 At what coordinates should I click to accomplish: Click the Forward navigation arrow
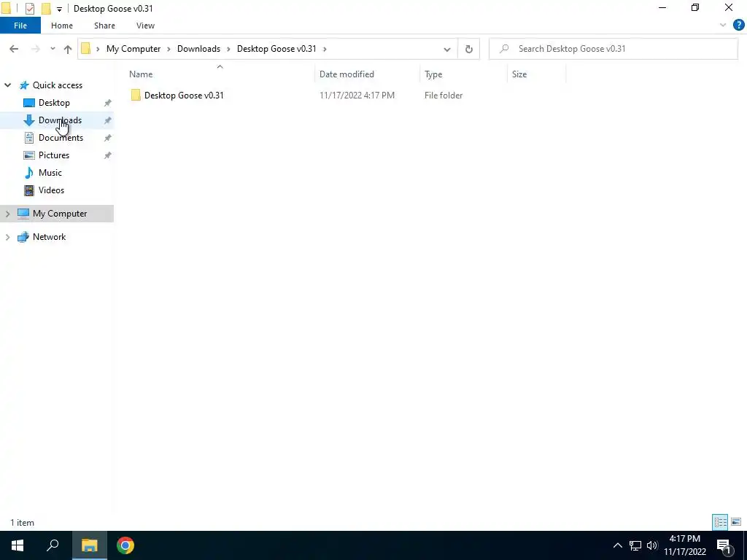pyautogui.click(x=35, y=49)
